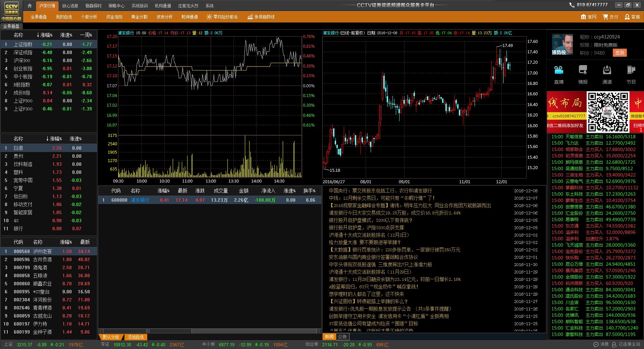The height and width of the screenshot is (349, 644).
Task: Switch to 资金流向 tab
Action: tap(114, 17)
